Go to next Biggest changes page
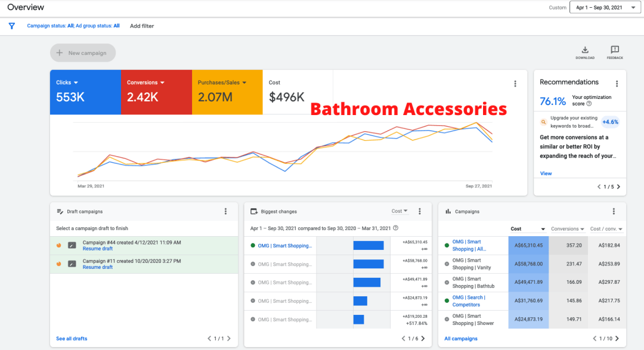 point(423,339)
